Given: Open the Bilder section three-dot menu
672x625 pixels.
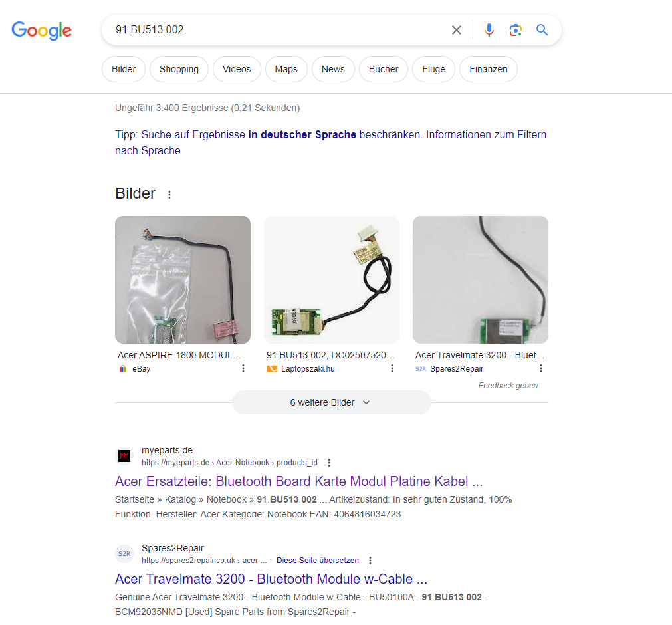Looking at the screenshot, I should [169, 195].
